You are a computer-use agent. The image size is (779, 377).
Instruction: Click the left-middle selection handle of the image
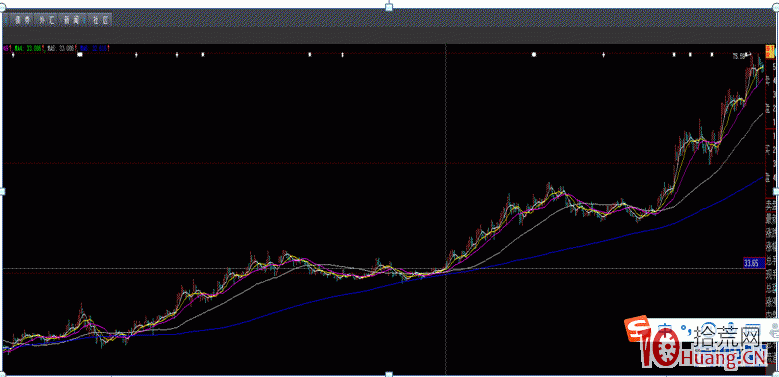[x=1, y=191]
